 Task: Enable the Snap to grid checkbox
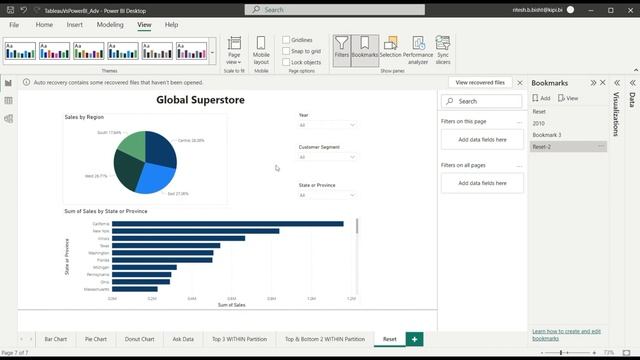(x=286, y=51)
